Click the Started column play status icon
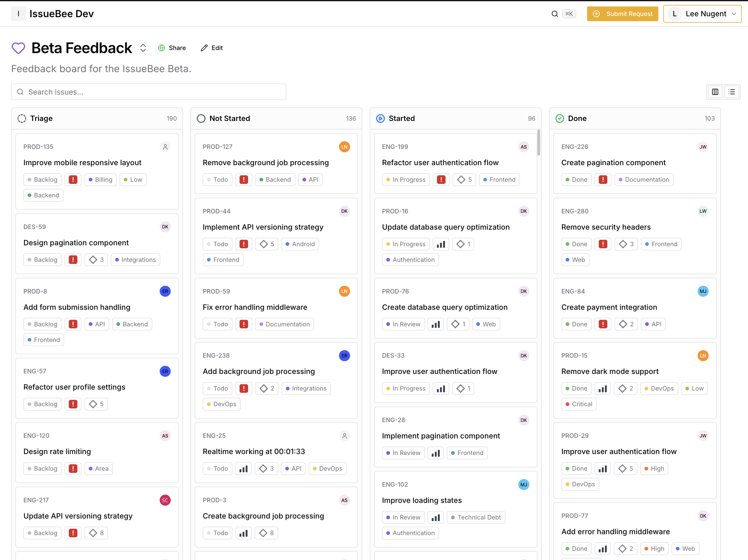 (x=380, y=119)
